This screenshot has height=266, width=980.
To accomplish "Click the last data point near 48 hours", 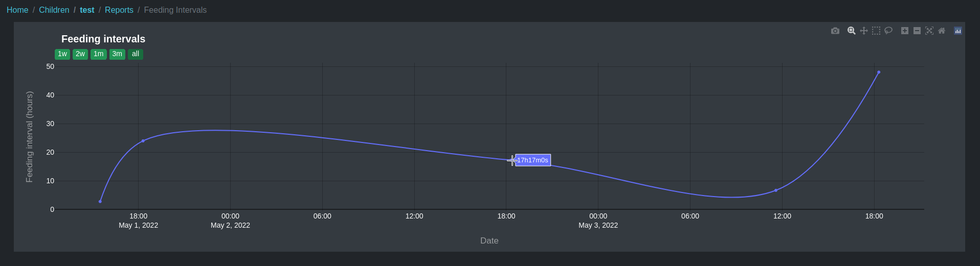I will (x=879, y=72).
